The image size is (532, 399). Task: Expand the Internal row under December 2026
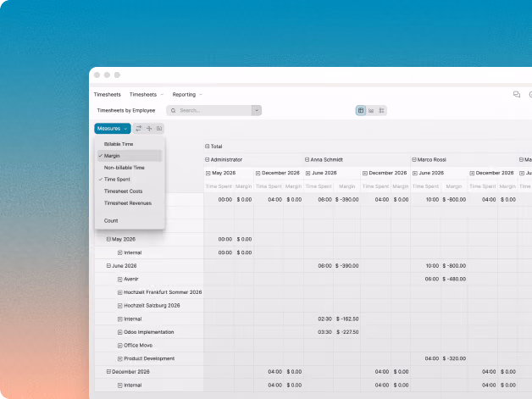pos(119,385)
